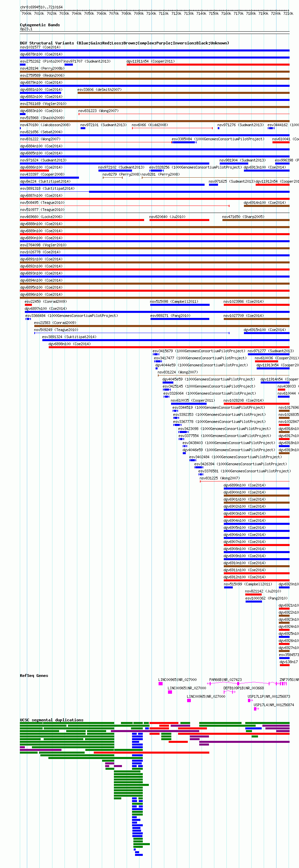Select the DGV Structural Variants track title
The width and height of the screenshot is (299, 868).
tap(124, 43)
